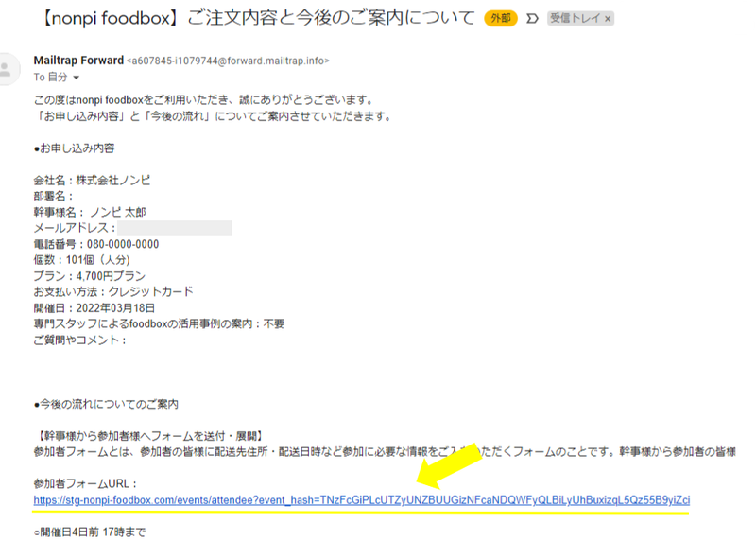This screenshot has height=541, width=756.
Task: Click the ●今後の流れについてのご案内 heading
Action: pos(106,404)
